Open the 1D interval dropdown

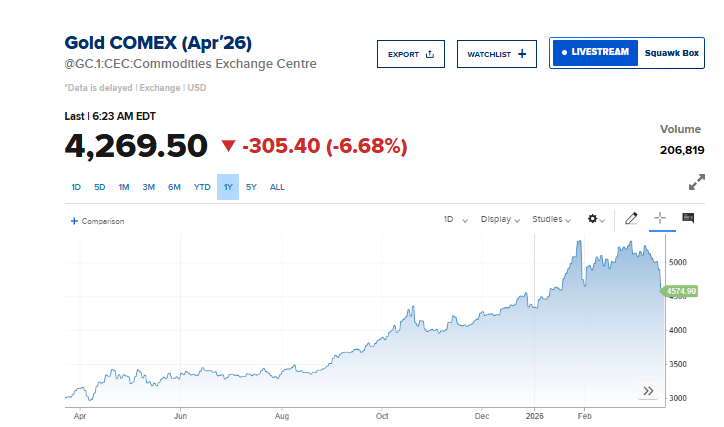click(456, 219)
